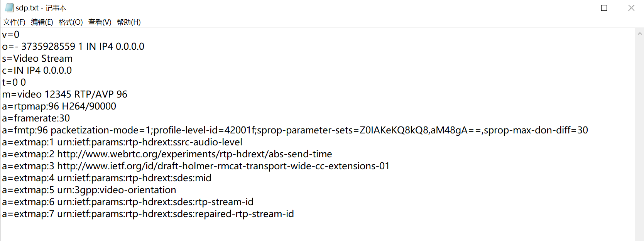Minimize the sdp.txt Notepad window
The width and height of the screenshot is (644, 241).
point(578,8)
